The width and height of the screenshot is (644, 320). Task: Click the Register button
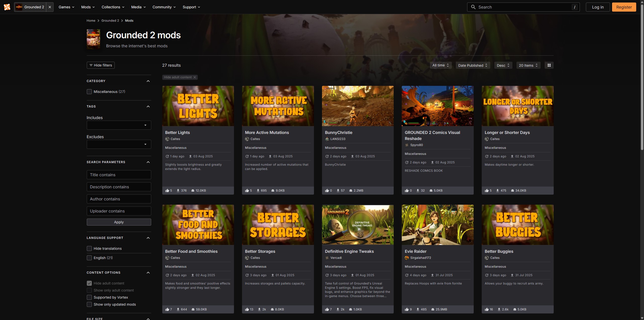pyautogui.click(x=624, y=7)
